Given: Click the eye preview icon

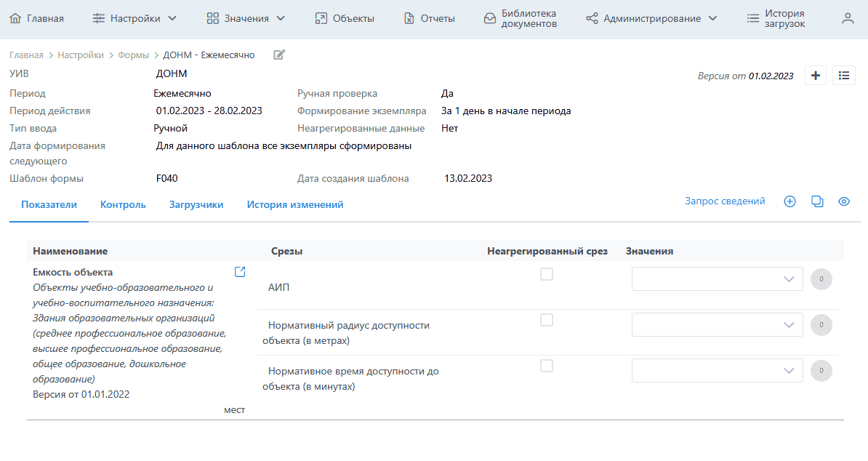Looking at the screenshot, I should [x=844, y=201].
